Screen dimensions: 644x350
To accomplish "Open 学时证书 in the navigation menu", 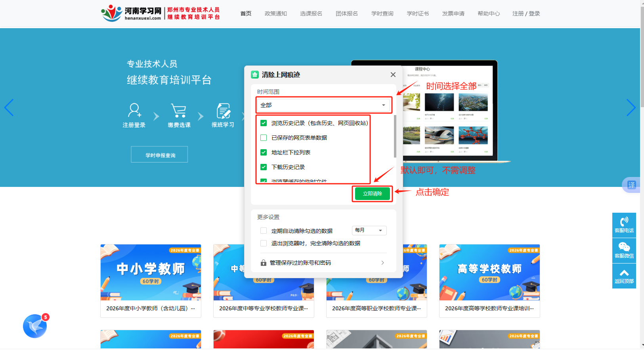I will pyautogui.click(x=418, y=13).
